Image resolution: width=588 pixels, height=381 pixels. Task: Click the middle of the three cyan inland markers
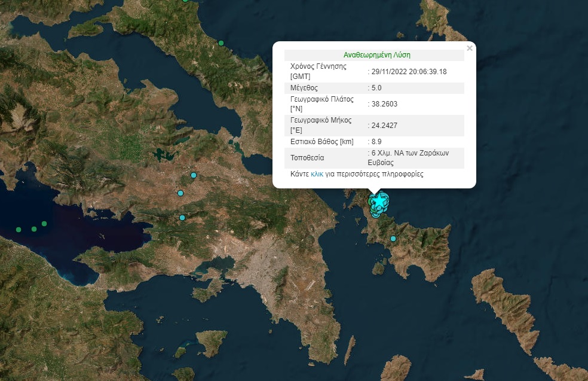[180, 193]
